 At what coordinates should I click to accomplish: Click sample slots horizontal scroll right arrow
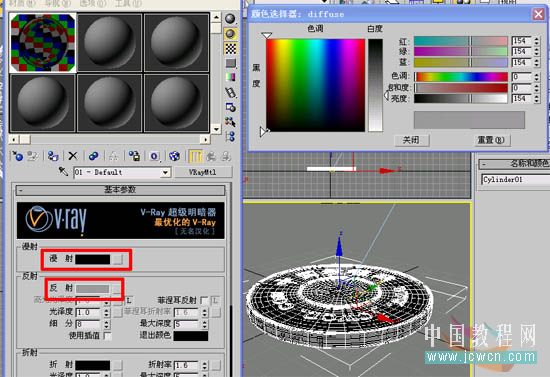(205, 140)
